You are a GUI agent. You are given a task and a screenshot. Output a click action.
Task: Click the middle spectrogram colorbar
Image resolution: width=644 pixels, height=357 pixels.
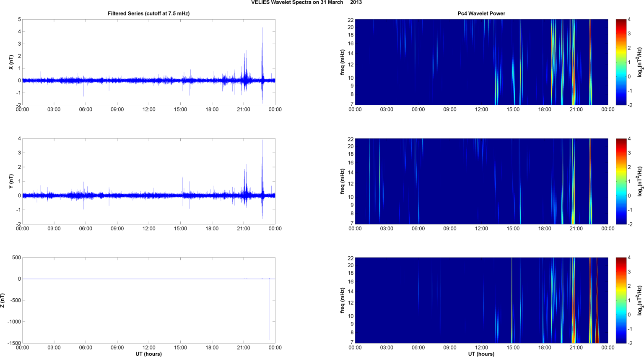(x=621, y=181)
